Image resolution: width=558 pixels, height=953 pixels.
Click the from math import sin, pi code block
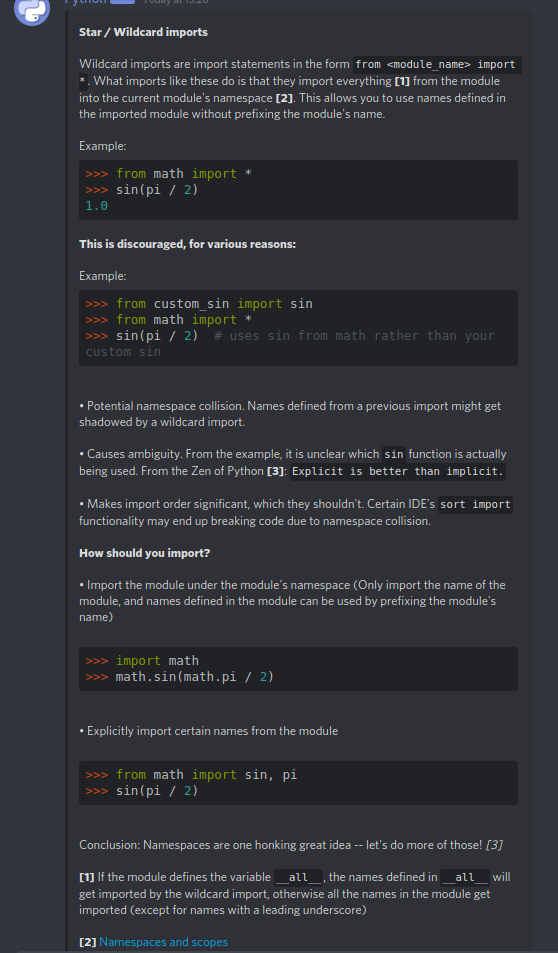298,783
